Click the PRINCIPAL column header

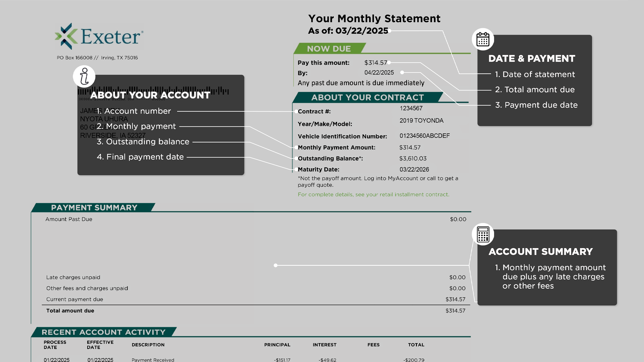click(277, 345)
